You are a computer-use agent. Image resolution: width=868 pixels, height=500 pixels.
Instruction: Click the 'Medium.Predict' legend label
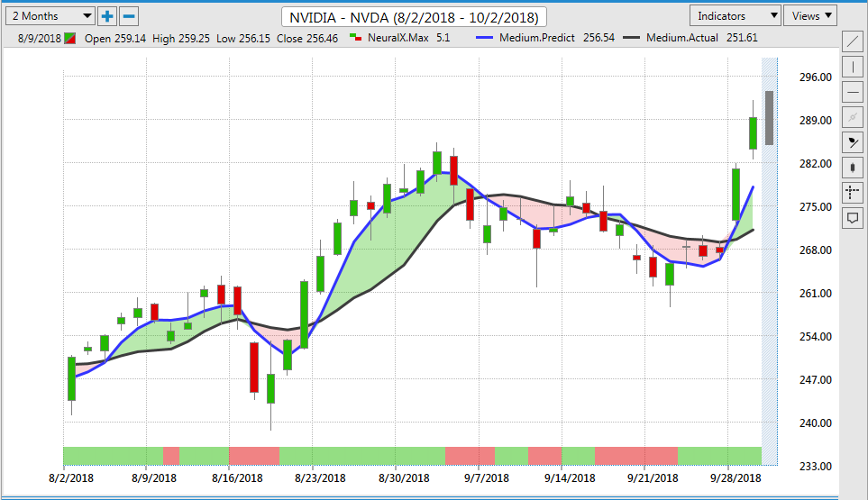tap(537, 38)
